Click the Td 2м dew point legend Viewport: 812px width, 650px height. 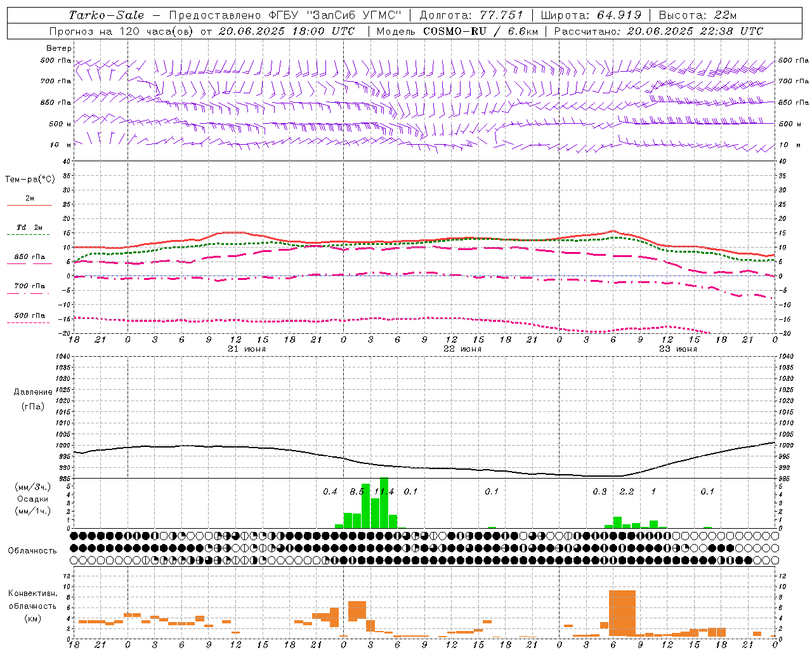(29, 227)
